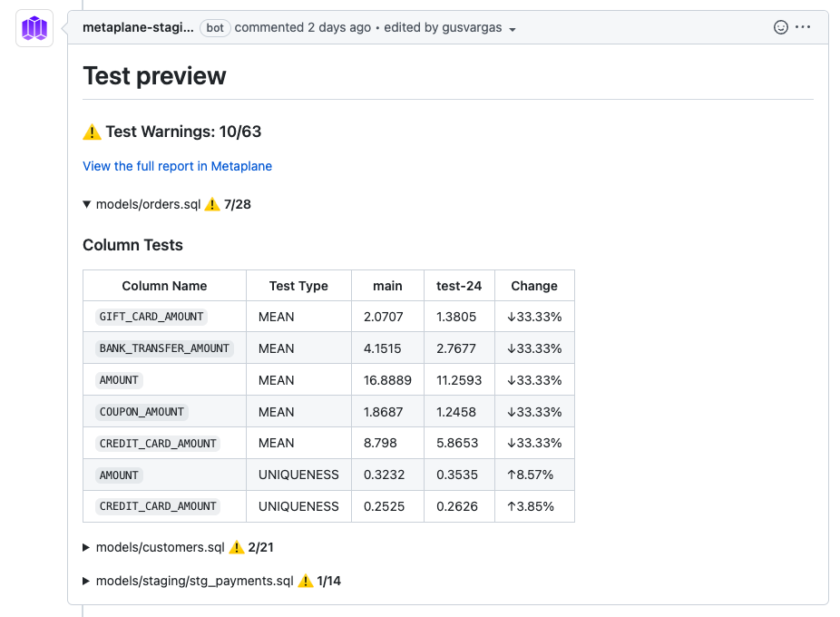Click the test-24 value 1.3805
This screenshot has width=840, height=617.
click(456, 317)
